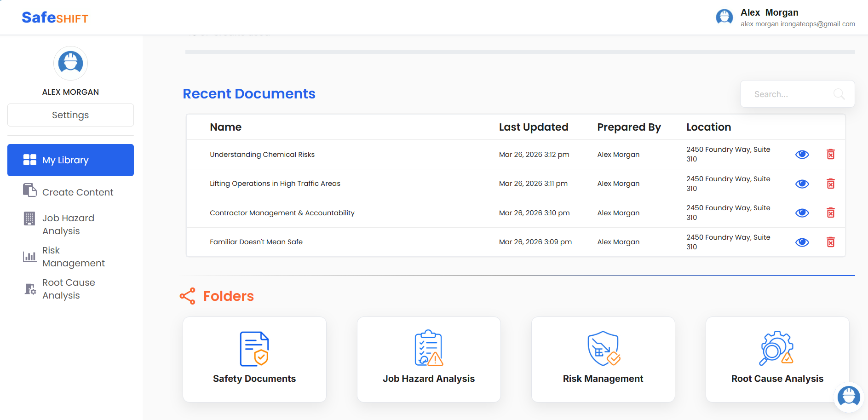Screen dimensions: 868x420
Task: Delete the Familiar Doesn't Mean Safe document
Action: tap(830, 242)
